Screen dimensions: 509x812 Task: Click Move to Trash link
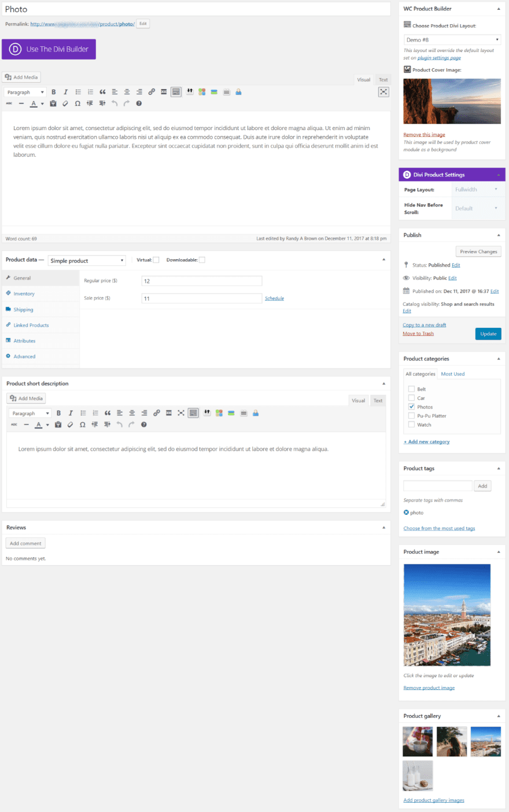point(418,334)
